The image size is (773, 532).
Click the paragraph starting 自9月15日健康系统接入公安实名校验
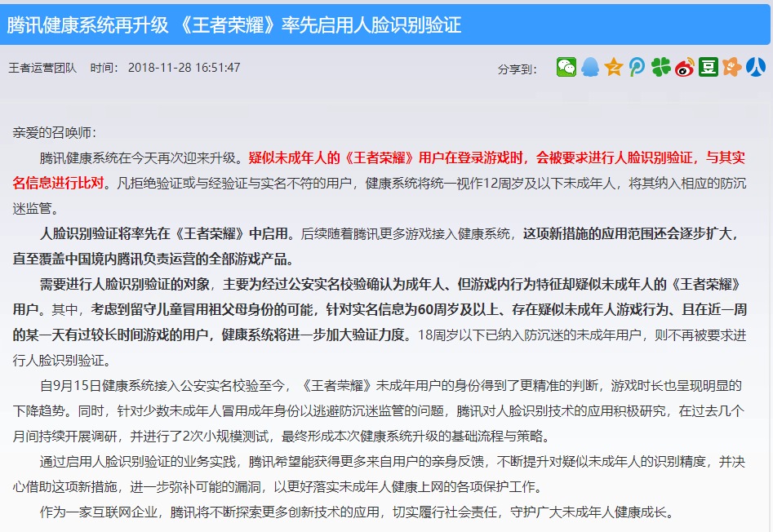(379, 410)
